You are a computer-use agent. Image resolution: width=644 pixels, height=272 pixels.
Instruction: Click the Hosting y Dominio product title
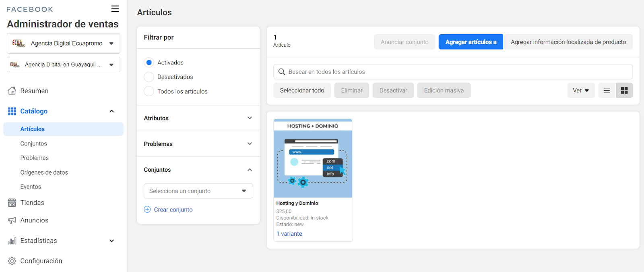click(x=297, y=203)
